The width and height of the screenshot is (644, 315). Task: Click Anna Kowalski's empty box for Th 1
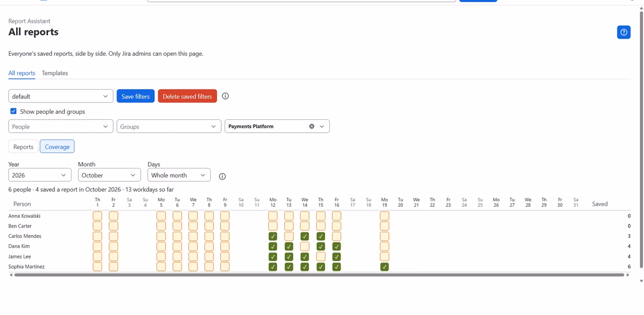click(x=98, y=216)
